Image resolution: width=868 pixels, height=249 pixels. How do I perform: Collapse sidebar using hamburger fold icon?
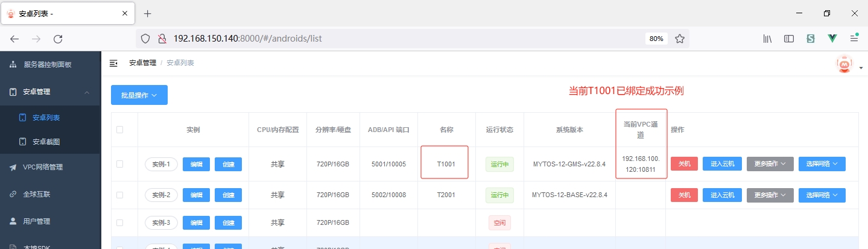(x=113, y=63)
